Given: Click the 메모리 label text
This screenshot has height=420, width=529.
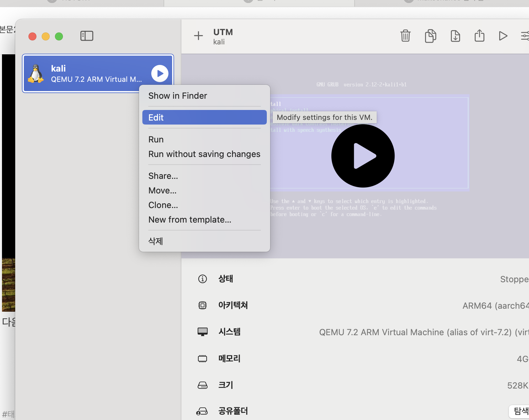Looking at the screenshot, I should pyautogui.click(x=229, y=358).
